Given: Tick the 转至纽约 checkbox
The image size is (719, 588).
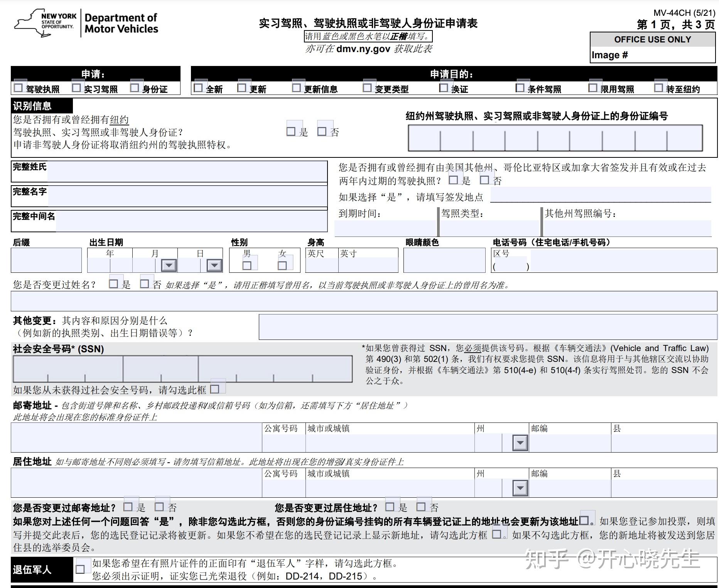Looking at the screenshot, I should 658,88.
